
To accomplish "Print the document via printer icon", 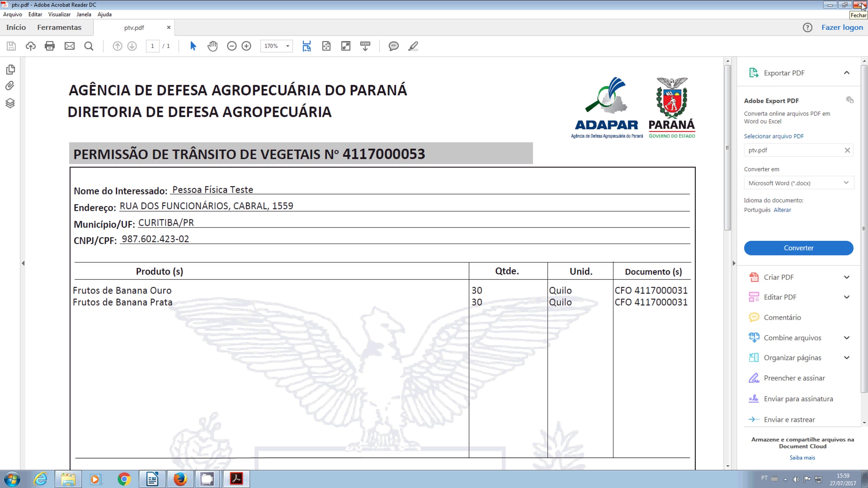I will (x=50, y=46).
